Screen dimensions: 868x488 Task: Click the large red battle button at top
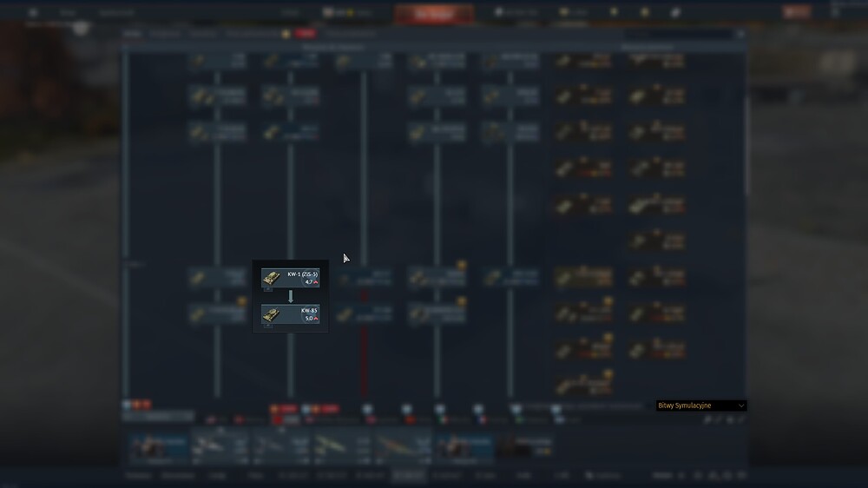coord(435,13)
